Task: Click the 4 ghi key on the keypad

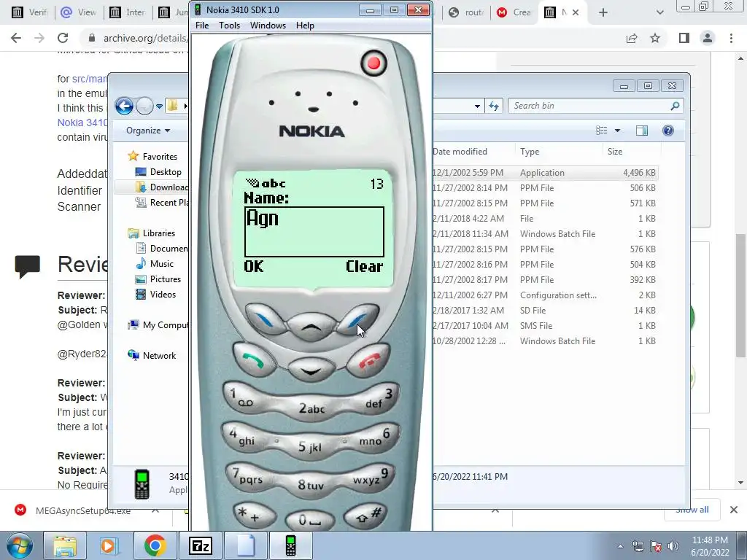Action: tap(243, 437)
